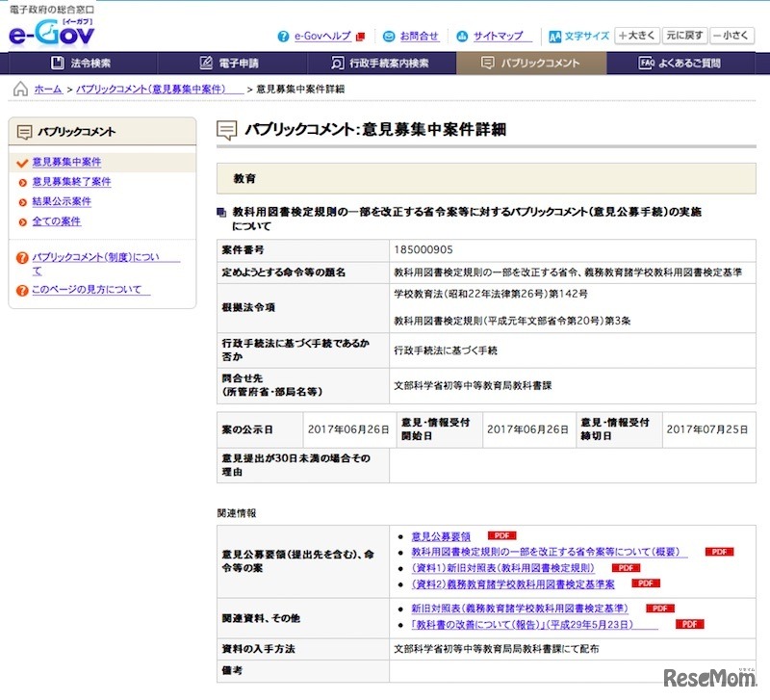
Task: Open 結果公示案件 sidebar link
Action: click(62, 201)
